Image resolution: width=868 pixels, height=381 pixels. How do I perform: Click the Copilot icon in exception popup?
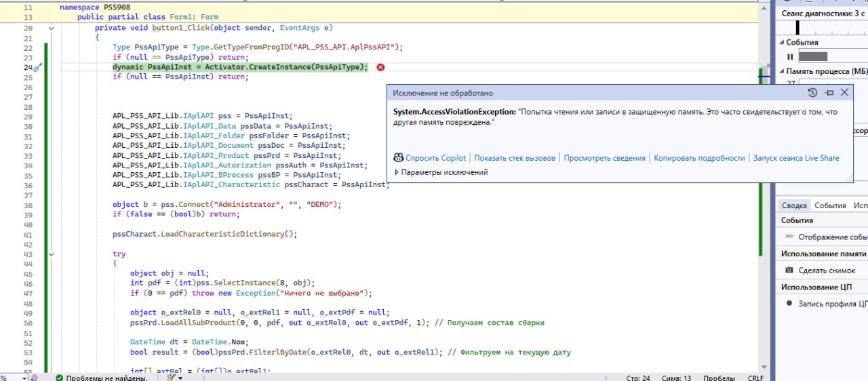(x=399, y=158)
